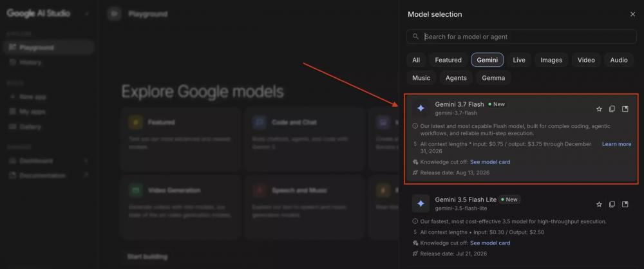Click the gemini-3.5-flash-lite ID text
The height and width of the screenshot is (269, 644).
click(461, 209)
